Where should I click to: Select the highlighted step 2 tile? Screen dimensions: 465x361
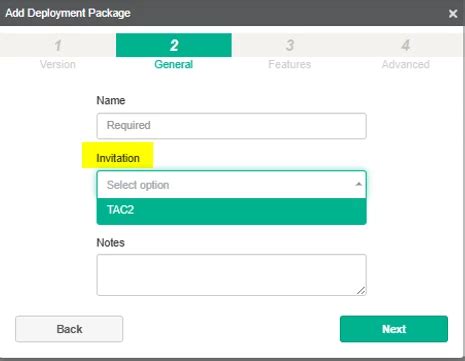[174, 45]
